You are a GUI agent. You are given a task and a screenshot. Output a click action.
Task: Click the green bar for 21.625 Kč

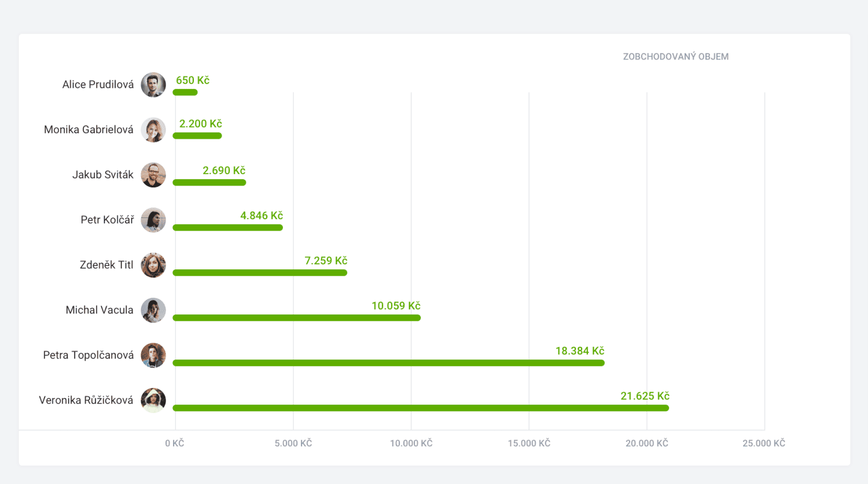[421, 408]
